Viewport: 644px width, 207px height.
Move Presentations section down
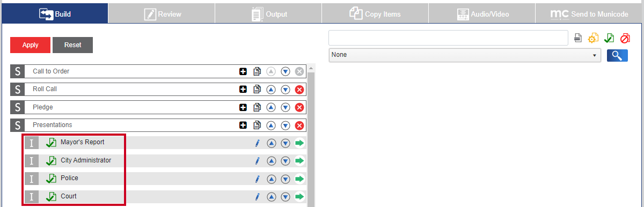tap(286, 125)
